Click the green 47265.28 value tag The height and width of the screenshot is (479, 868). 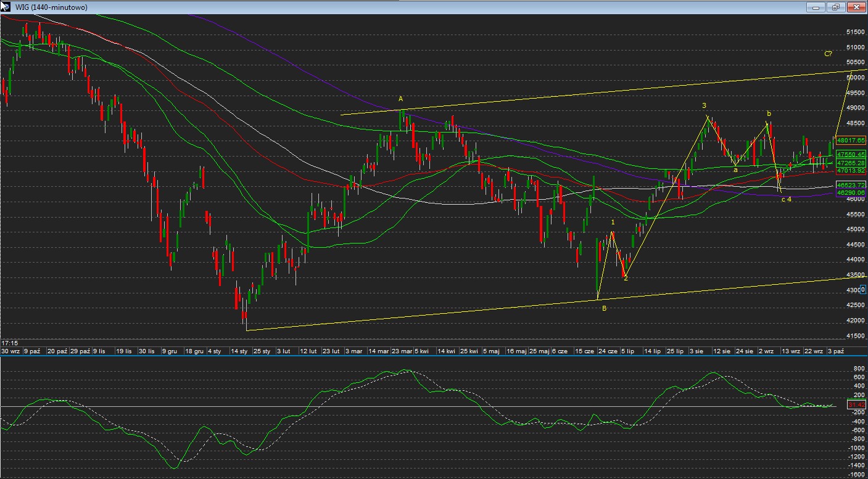[x=851, y=163]
